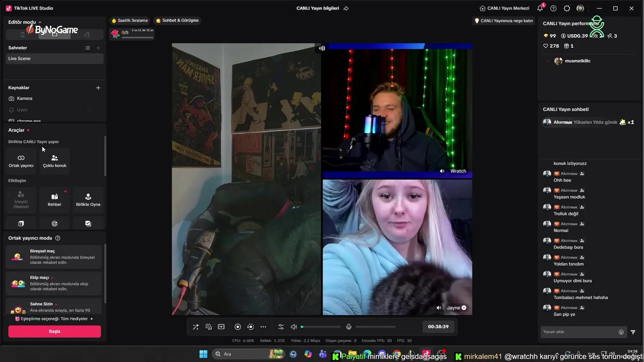Type in the Yorum ekle comment field

click(x=580, y=332)
